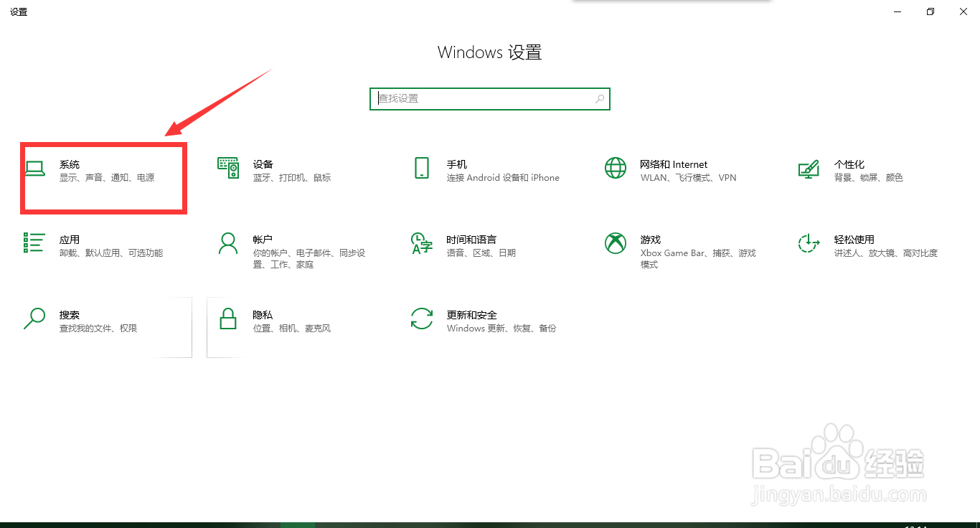
Task: Click the magnifier icon in the search box
Action: click(x=600, y=99)
